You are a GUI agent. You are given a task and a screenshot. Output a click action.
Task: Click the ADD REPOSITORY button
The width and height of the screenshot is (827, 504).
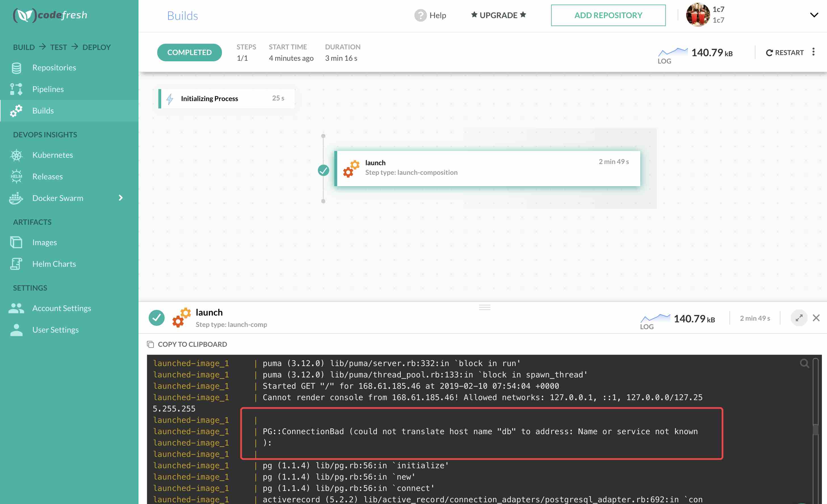(608, 15)
